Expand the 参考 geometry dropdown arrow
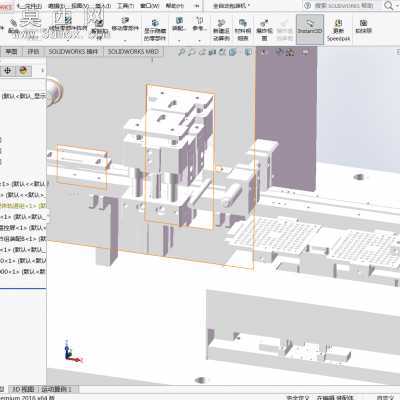The width and height of the screenshot is (400, 400). pyautogui.click(x=199, y=41)
